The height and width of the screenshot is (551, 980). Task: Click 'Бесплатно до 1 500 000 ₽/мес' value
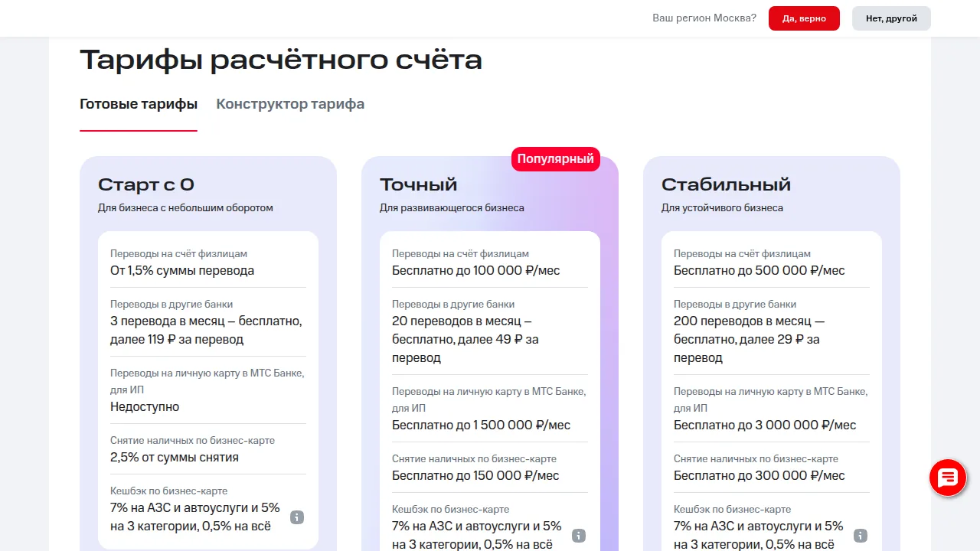482,425
